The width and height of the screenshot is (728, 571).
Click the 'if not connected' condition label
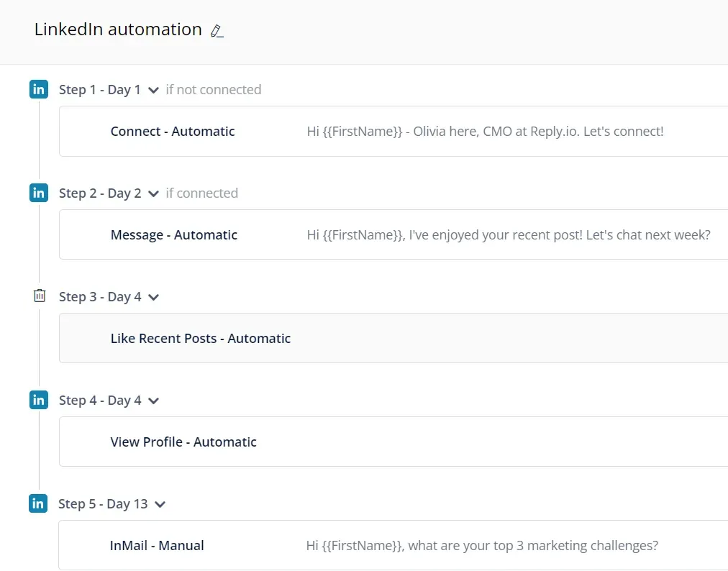pyautogui.click(x=213, y=90)
